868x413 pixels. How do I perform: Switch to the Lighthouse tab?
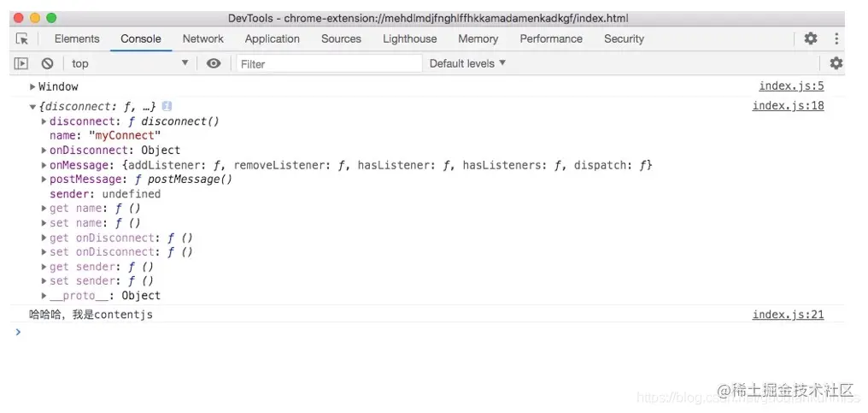[x=409, y=38]
